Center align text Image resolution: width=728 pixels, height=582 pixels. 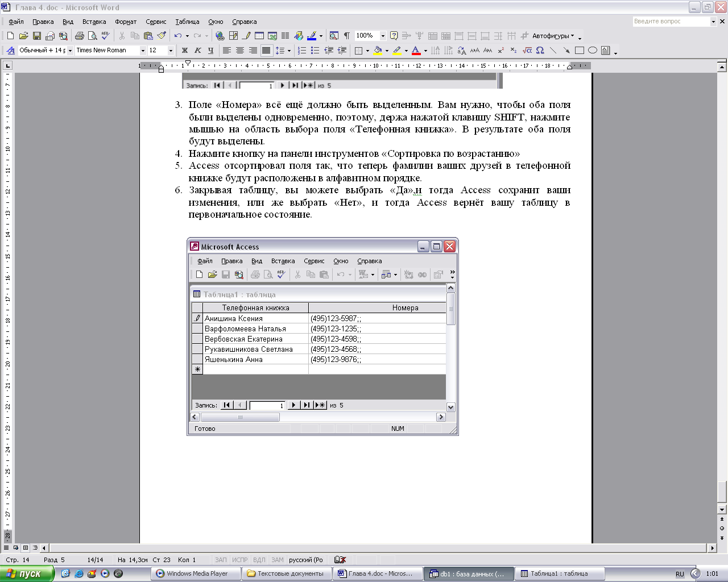[x=239, y=51]
